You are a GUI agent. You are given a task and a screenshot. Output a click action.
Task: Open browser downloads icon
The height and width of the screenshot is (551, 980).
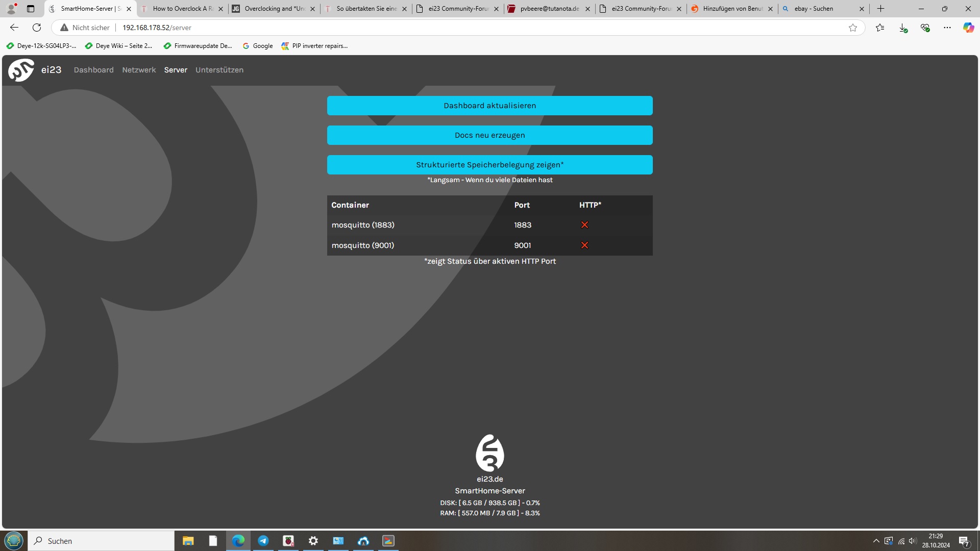pyautogui.click(x=903, y=28)
